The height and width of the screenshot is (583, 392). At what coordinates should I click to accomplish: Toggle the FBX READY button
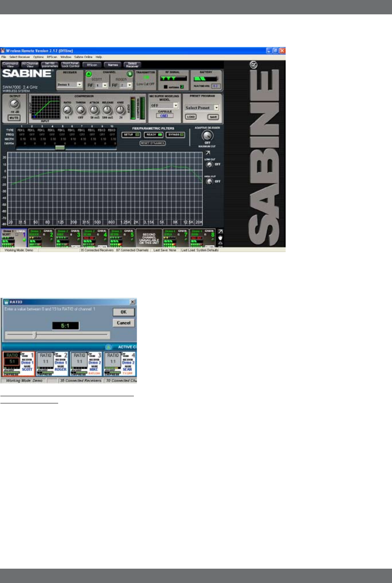[153, 135]
